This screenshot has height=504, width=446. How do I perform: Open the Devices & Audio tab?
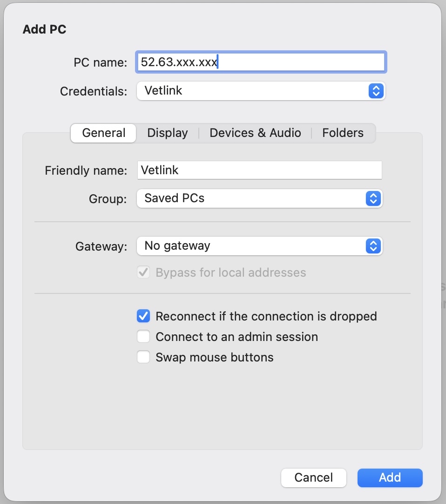255,133
